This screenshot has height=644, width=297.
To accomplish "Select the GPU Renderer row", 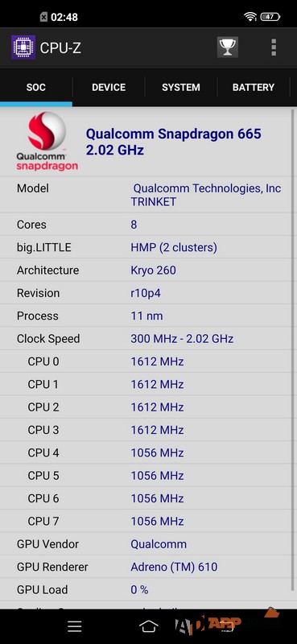I will click(x=148, y=567).
